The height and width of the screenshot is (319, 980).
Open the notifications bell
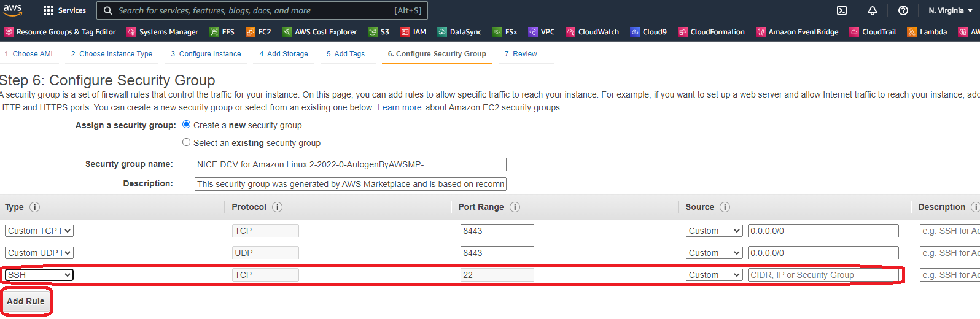coord(872,10)
